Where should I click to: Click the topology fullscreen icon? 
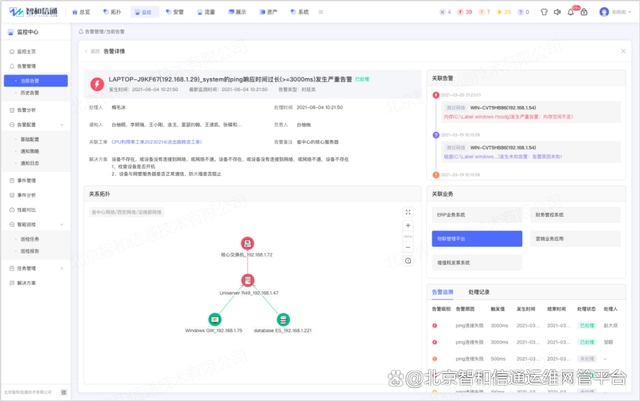pos(408,212)
